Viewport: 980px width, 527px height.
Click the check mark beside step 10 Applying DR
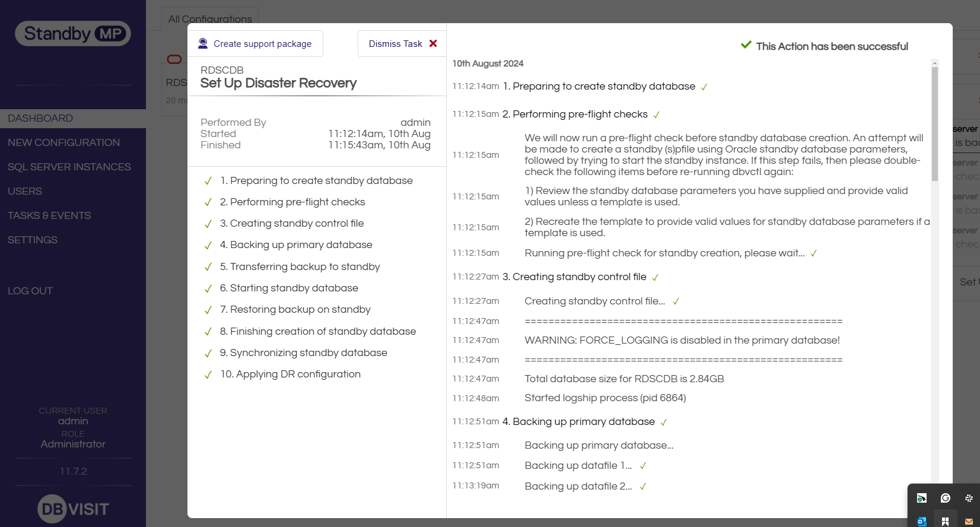point(208,374)
